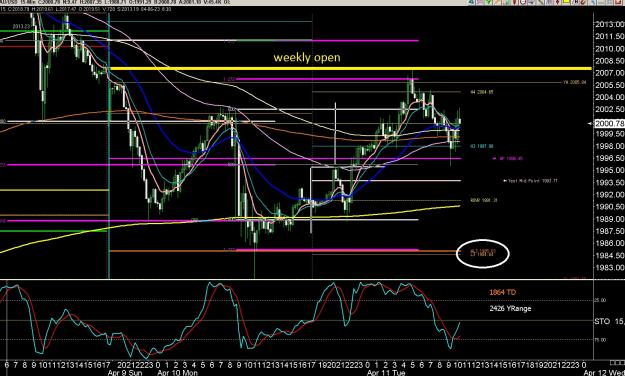Click the 2013.23 label at chart top-left
The image size is (625, 376).
pyautogui.click(x=21, y=26)
